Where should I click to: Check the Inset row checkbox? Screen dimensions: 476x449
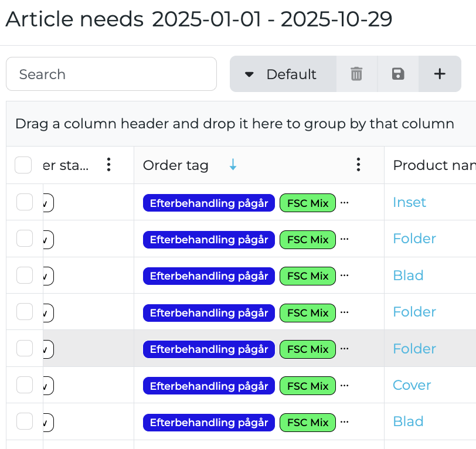[25, 202]
